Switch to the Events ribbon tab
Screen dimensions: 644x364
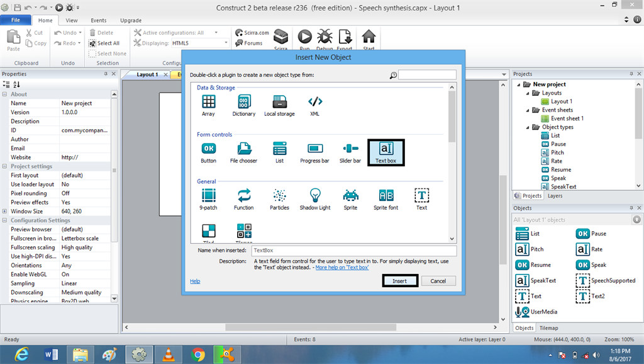pos(99,20)
